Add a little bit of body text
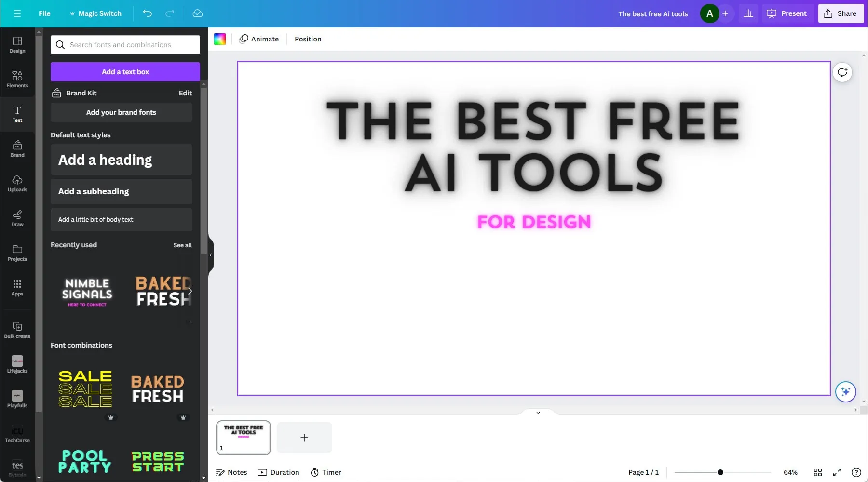The width and height of the screenshot is (868, 482). pos(121,219)
